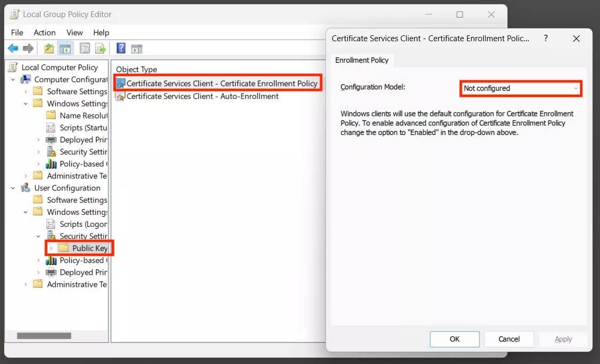Open the View menu
Image resolution: width=600 pixels, height=364 pixels.
74,33
